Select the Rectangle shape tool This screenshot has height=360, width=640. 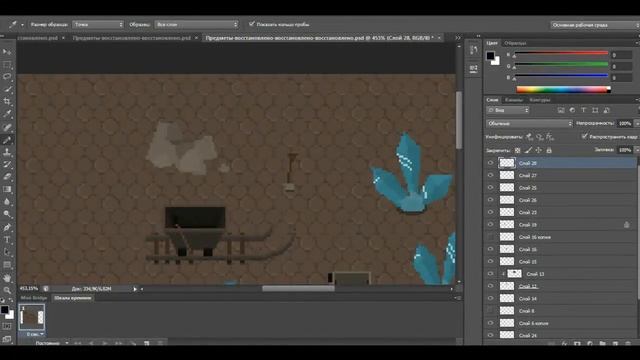coord(7,264)
